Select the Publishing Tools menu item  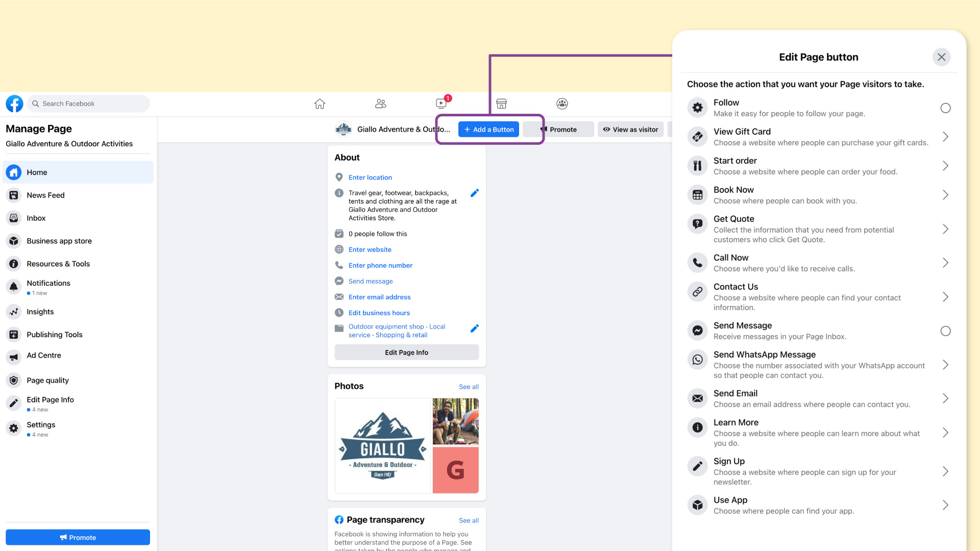pyautogui.click(x=55, y=334)
